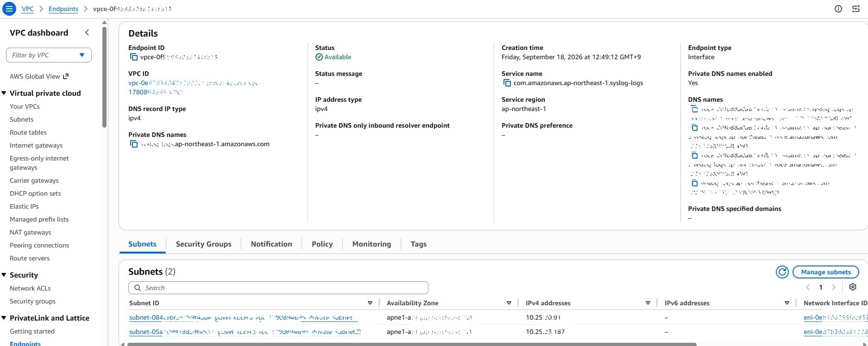Focus the Subnets search field
Viewport: 868px width, 346px height.
[278, 288]
